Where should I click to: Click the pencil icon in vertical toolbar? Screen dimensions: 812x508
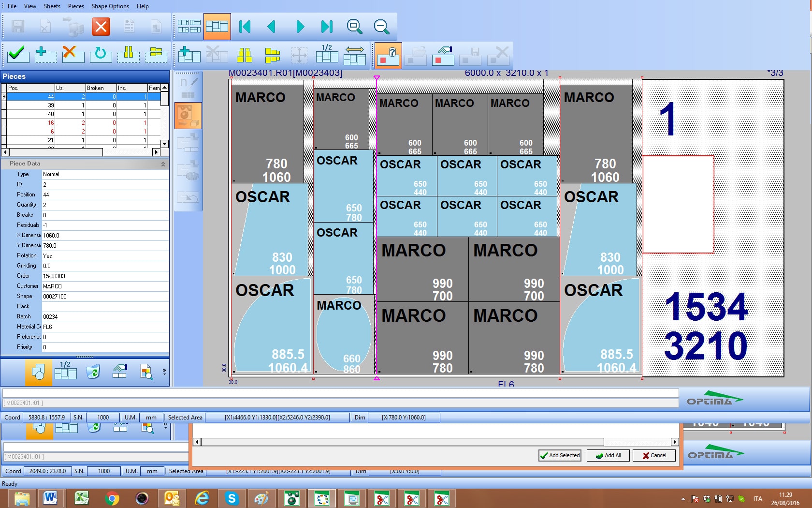click(x=188, y=82)
